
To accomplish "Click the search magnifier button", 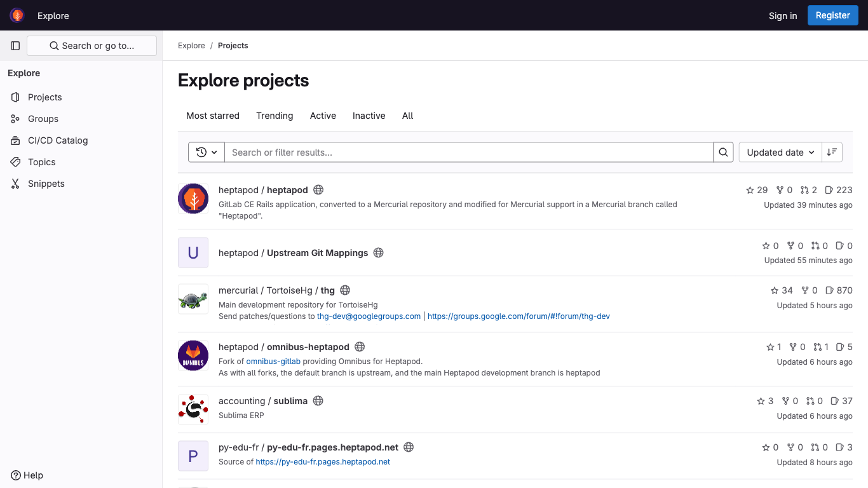I will pyautogui.click(x=723, y=152).
